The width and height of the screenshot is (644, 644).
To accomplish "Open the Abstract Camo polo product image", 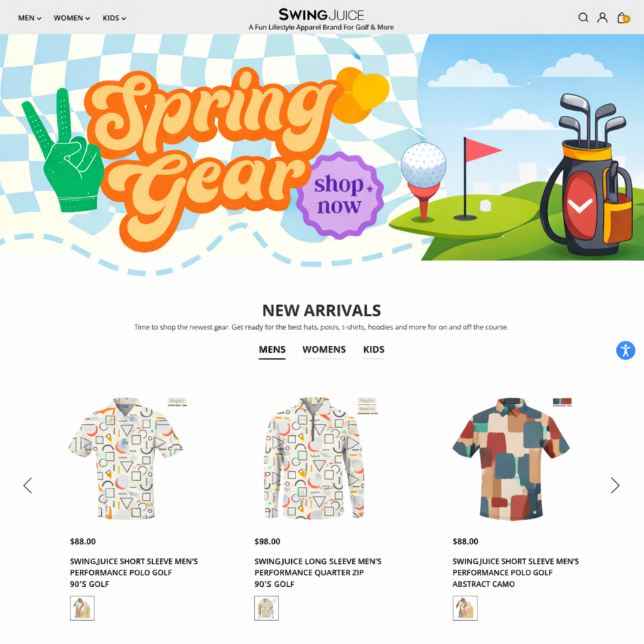I will pyautogui.click(x=511, y=458).
